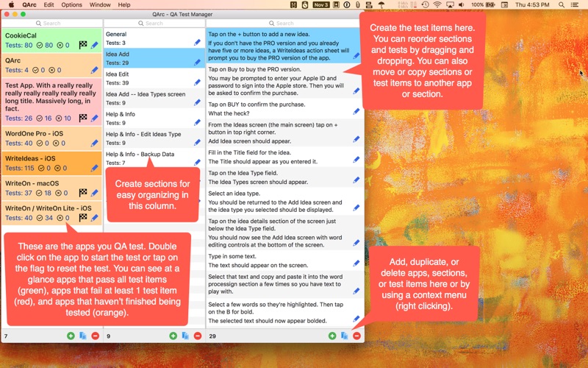Screen dimensions: 588x368
Task: Edit the General section with pencil icon
Action: pos(197,43)
